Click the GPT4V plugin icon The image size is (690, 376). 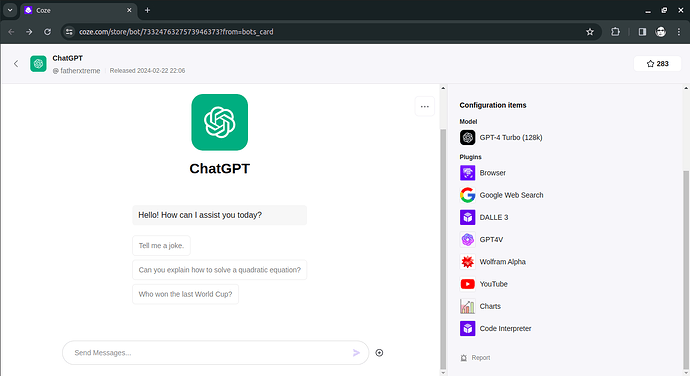pos(467,240)
